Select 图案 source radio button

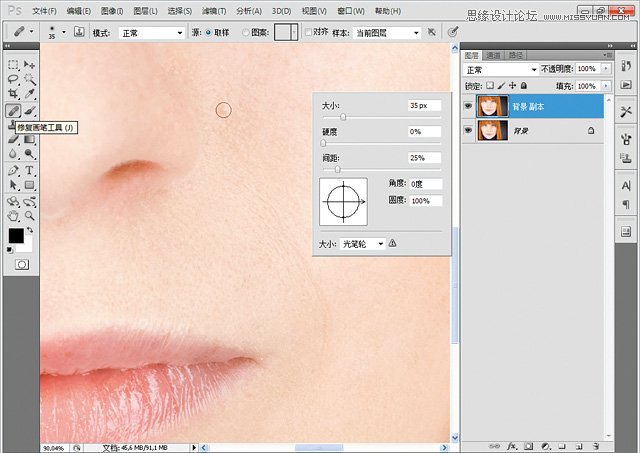(x=246, y=32)
